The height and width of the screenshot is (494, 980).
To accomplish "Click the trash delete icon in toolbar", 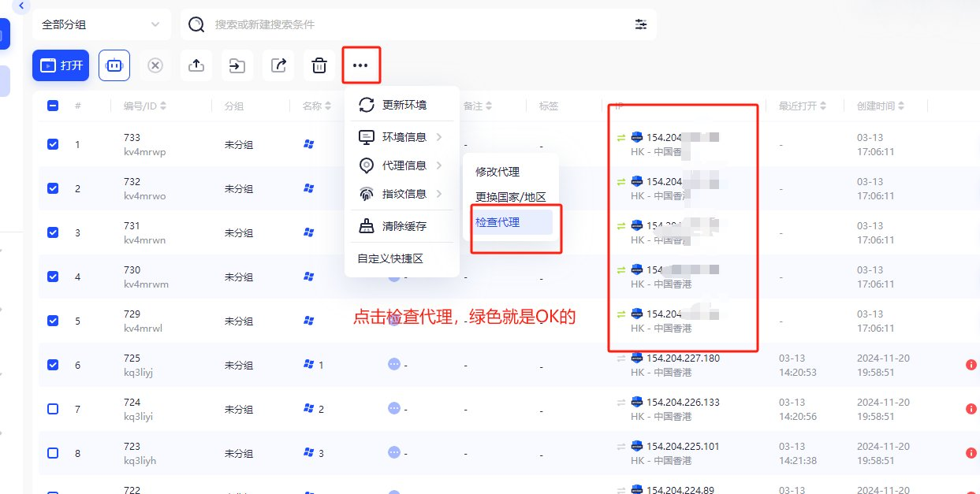I will (319, 65).
